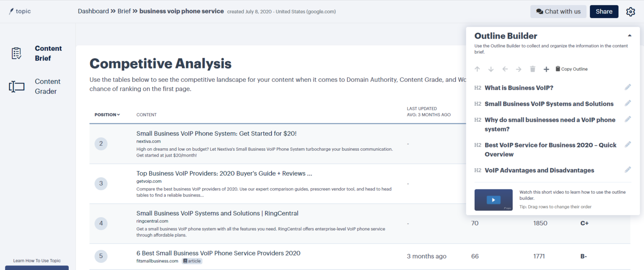Edit "Why do small businesses need" heading
Image resolution: width=644 pixels, height=270 pixels.
628,119
